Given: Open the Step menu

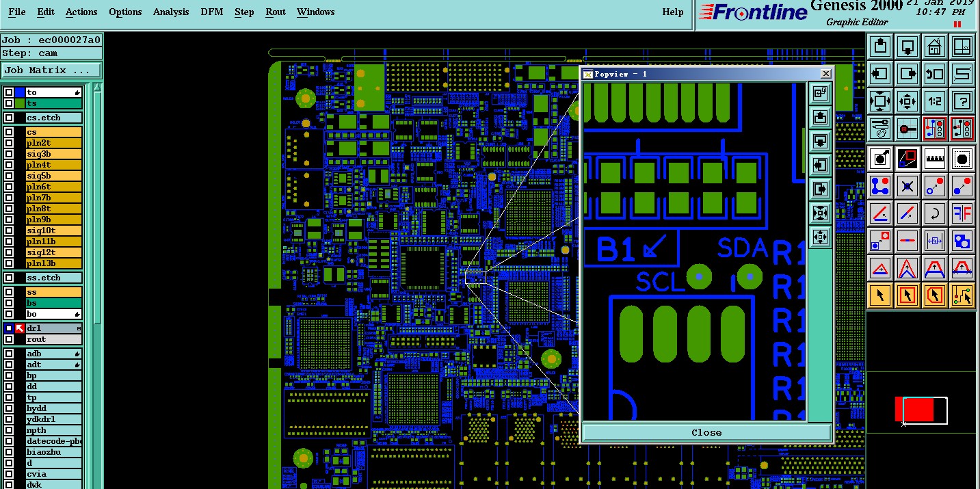Looking at the screenshot, I should 244,12.
